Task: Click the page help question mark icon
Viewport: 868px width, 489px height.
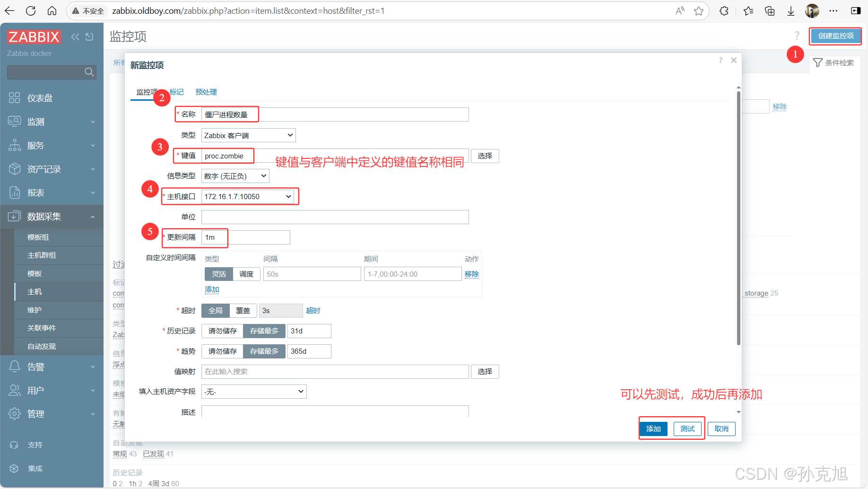Action: [797, 35]
